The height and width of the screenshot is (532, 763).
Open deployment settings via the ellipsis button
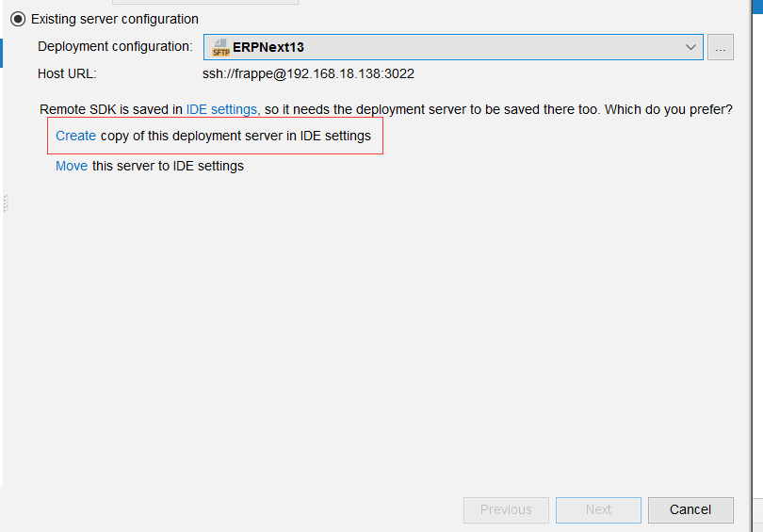pyautogui.click(x=721, y=47)
